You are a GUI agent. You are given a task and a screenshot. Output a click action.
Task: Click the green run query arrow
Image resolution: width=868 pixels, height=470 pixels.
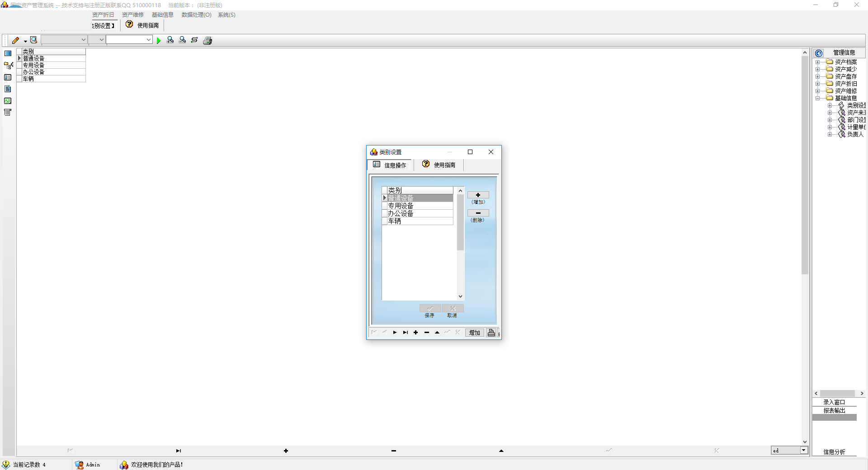click(159, 41)
